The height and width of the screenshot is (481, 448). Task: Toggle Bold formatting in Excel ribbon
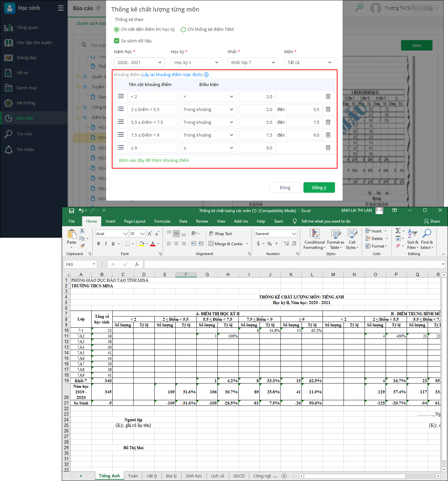[x=99, y=244]
